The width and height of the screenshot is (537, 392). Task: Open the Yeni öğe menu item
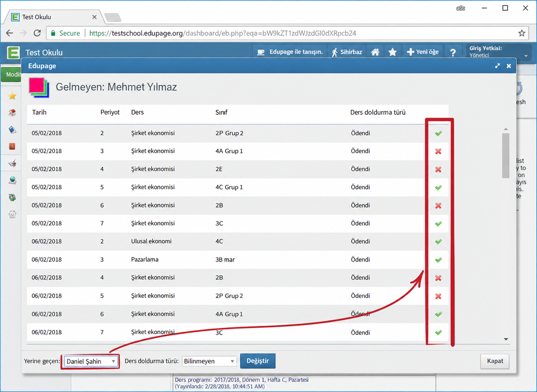[423, 52]
